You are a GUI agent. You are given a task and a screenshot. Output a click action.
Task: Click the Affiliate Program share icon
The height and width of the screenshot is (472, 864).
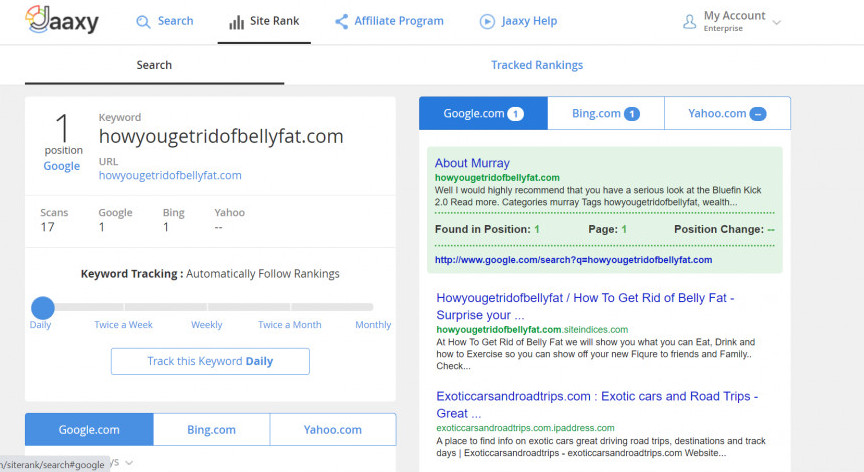coord(342,21)
